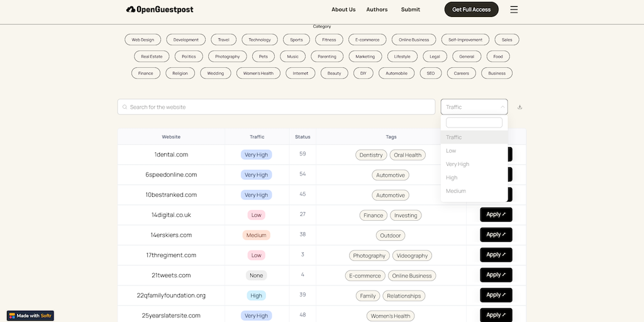Select Low option in traffic dropdown
Viewport: 644px width, 322px height.
[451, 151]
